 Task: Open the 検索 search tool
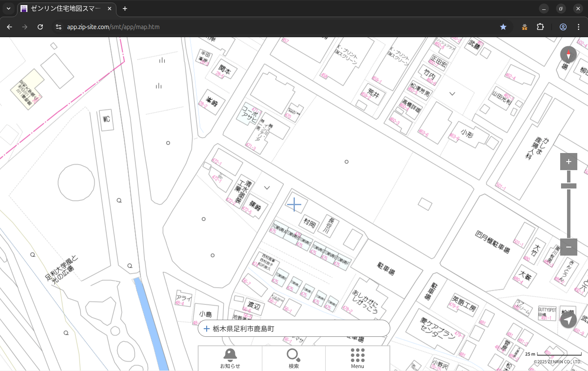click(x=294, y=358)
